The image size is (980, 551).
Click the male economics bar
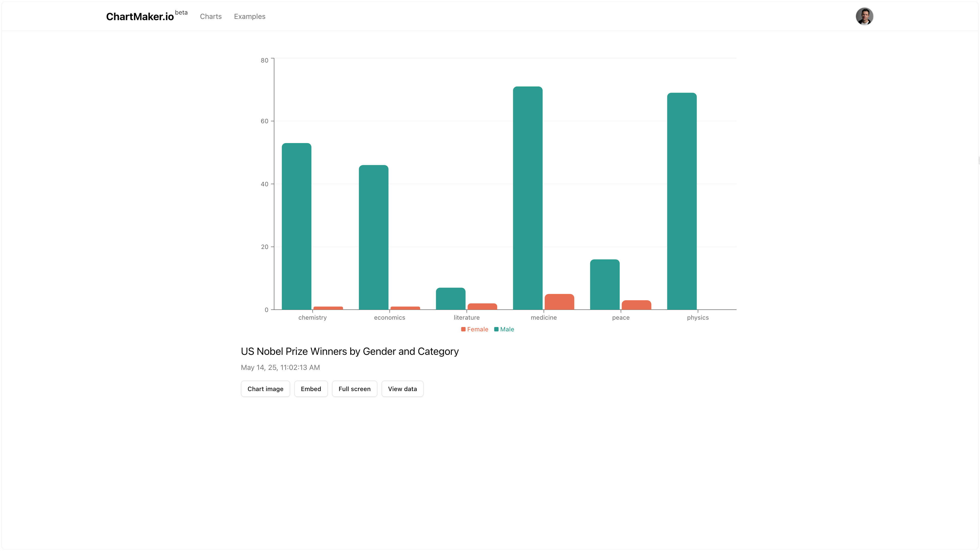click(x=373, y=237)
